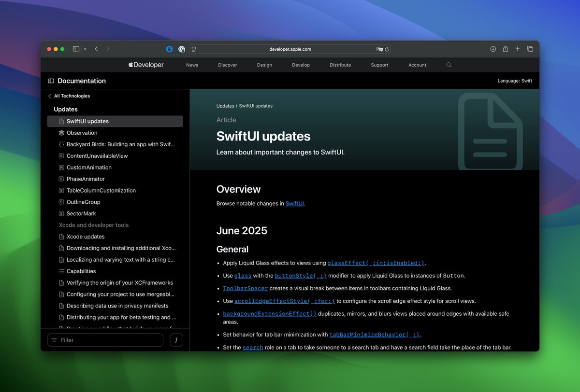Click the Updates breadcrumb link
The height and width of the screenshot is (392, 580).
[225, 106]
